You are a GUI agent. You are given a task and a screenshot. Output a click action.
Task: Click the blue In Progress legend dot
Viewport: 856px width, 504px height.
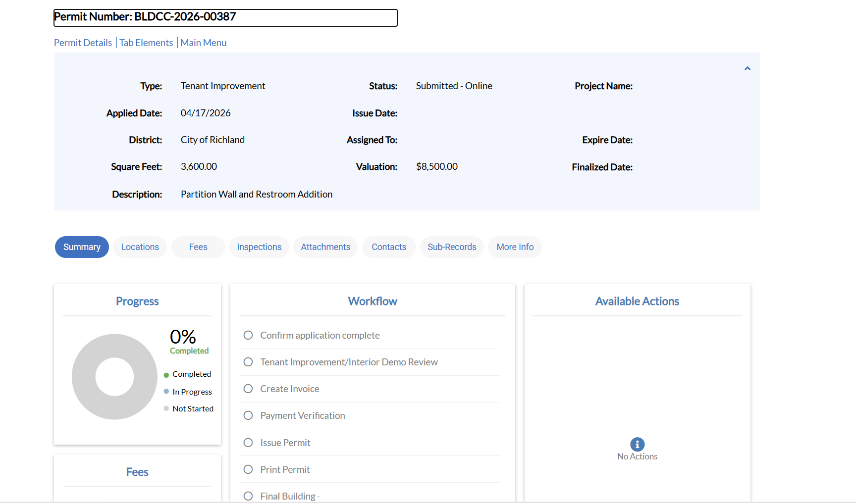point(166,392)
